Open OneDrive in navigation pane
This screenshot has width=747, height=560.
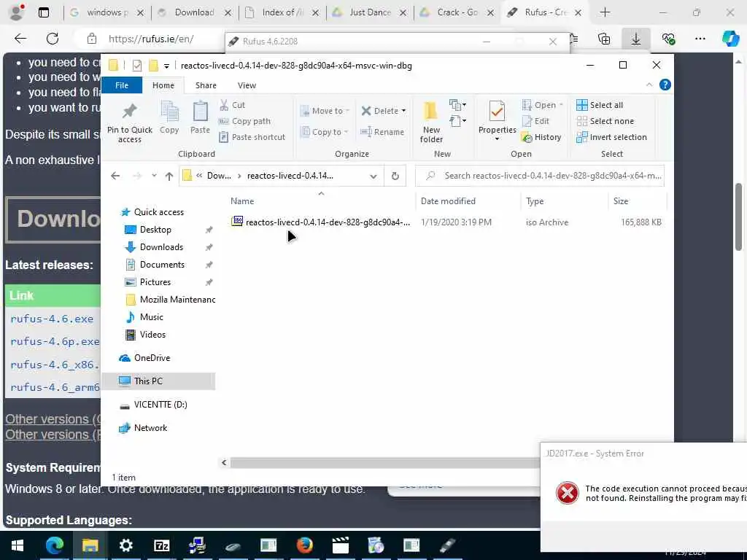152,358
